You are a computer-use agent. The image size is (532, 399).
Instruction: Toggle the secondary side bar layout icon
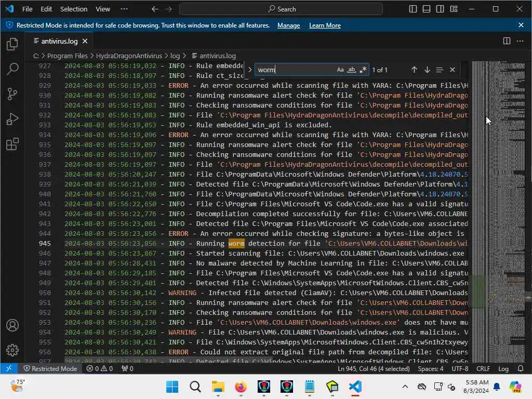click(440, 9)
